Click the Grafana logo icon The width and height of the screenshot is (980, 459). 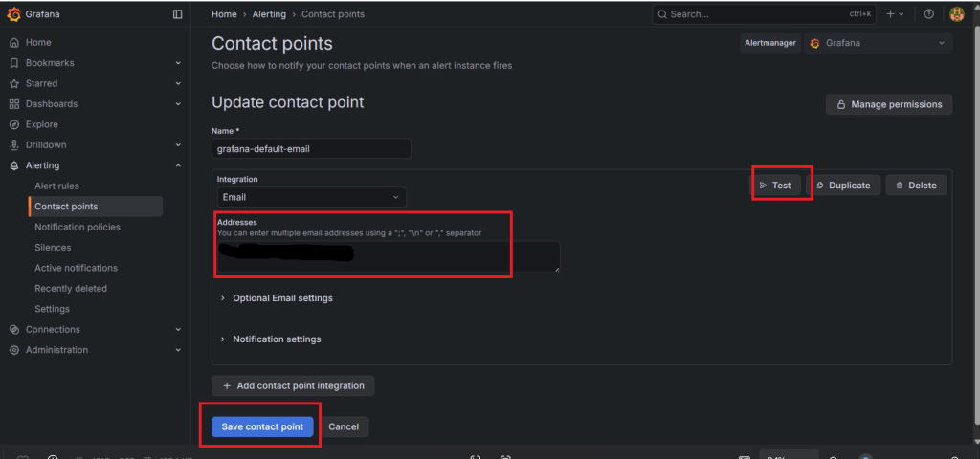click(13, 14)
